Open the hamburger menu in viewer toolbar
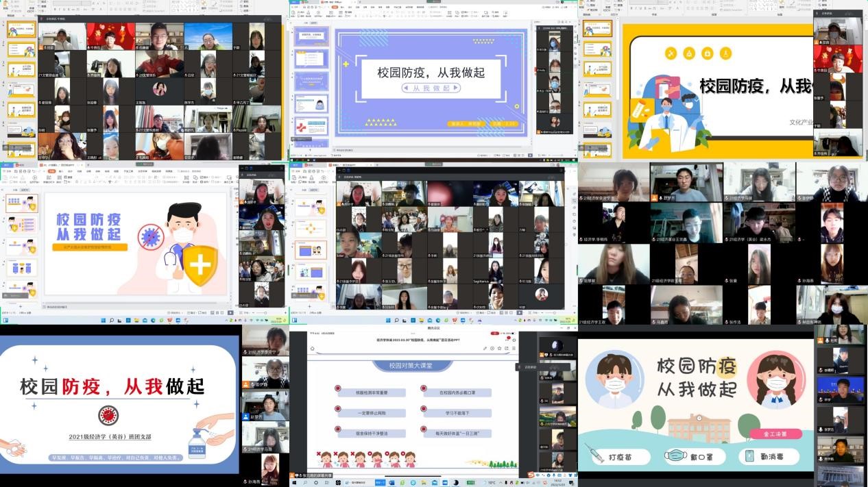868x487 pixels. pyautogui.click(x=514, y=348)
